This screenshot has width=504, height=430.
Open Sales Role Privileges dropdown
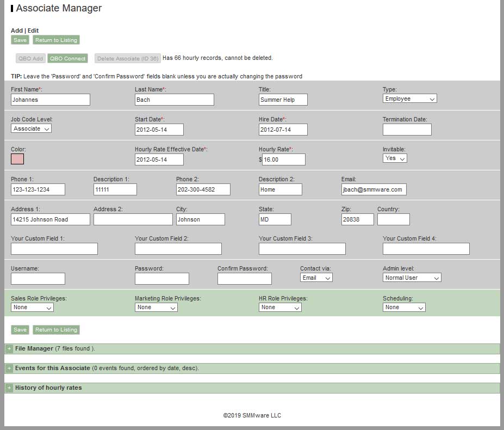pos(32,308)
